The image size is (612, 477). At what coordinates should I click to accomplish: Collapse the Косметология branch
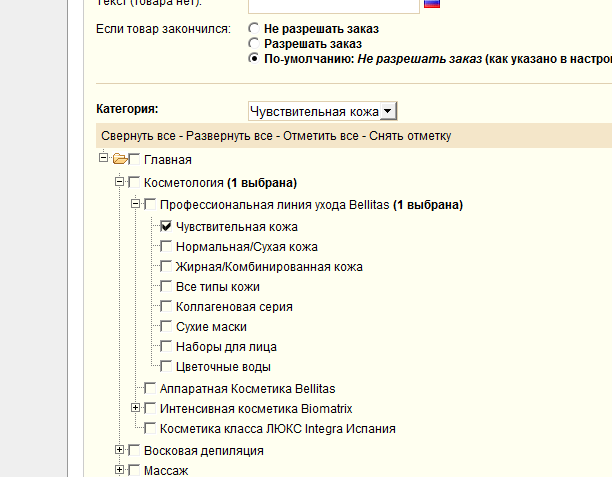(x=120, y=182)
